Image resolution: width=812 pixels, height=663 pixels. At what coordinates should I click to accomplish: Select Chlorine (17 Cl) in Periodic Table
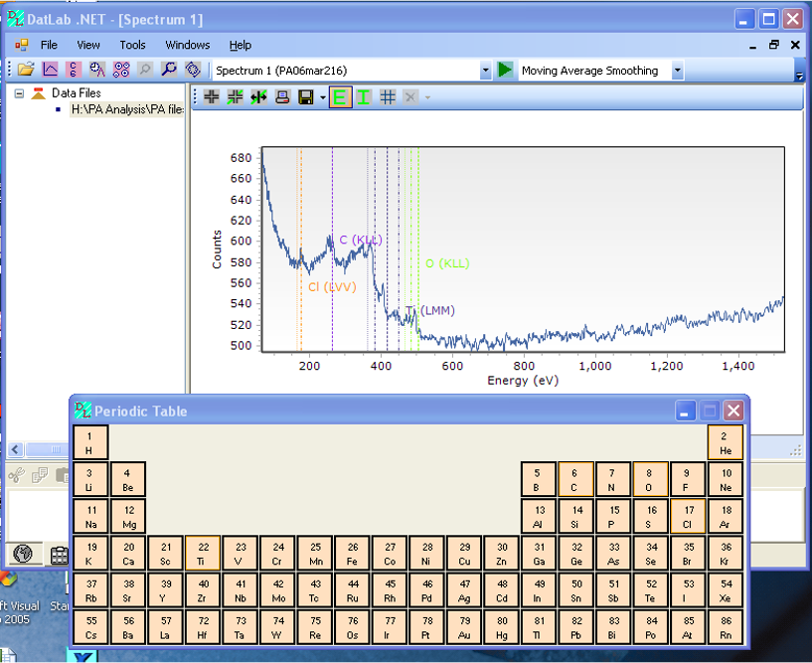pyautogui.click(x=687, y=517)
